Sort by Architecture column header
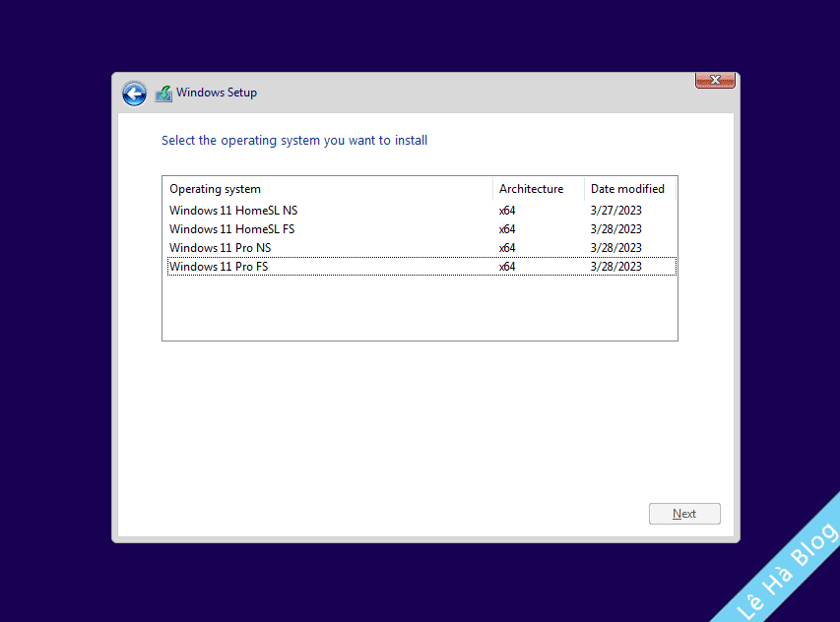 [x=539, y=189]
